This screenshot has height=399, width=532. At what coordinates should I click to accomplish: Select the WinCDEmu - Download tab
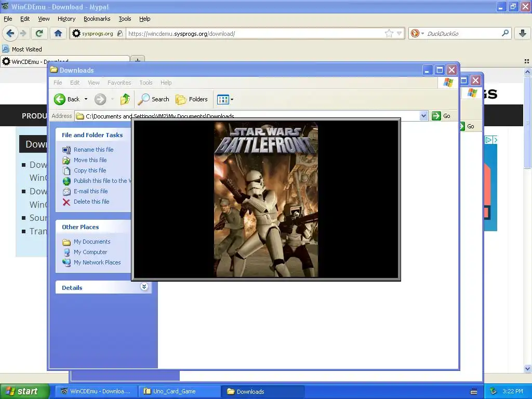click(65, 61)
